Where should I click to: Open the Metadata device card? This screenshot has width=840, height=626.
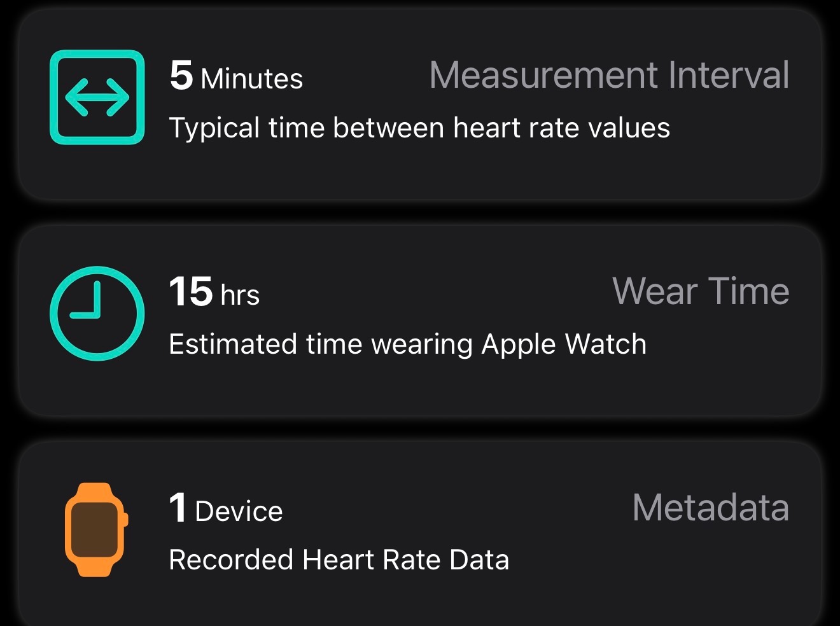coord(420,598)
